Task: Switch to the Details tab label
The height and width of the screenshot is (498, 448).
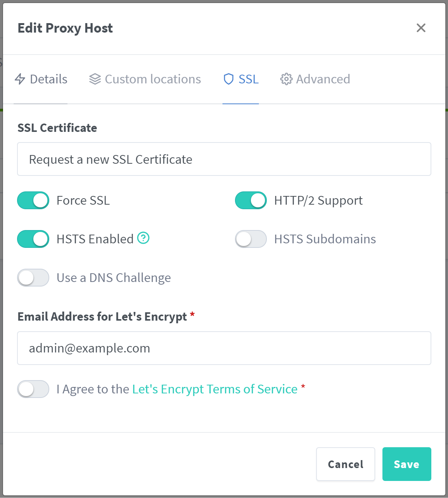Action: pyautogui.click(x=49, y=79)
